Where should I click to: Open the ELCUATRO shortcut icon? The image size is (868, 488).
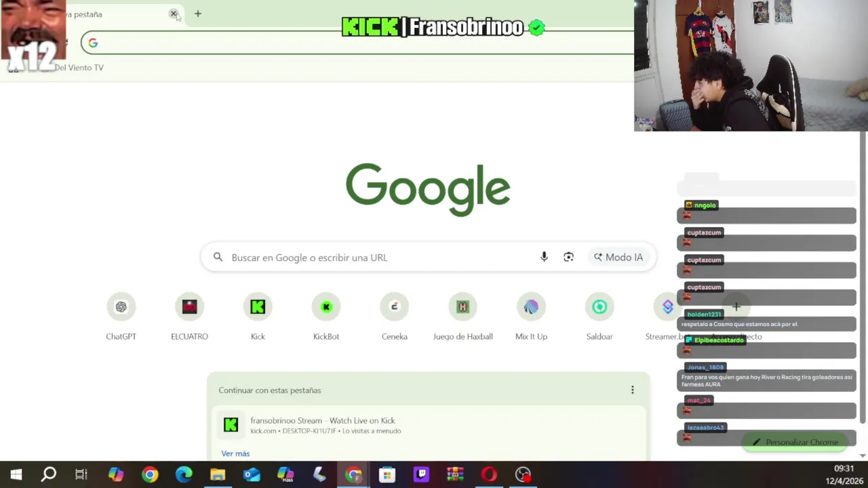tap(189, 307)
